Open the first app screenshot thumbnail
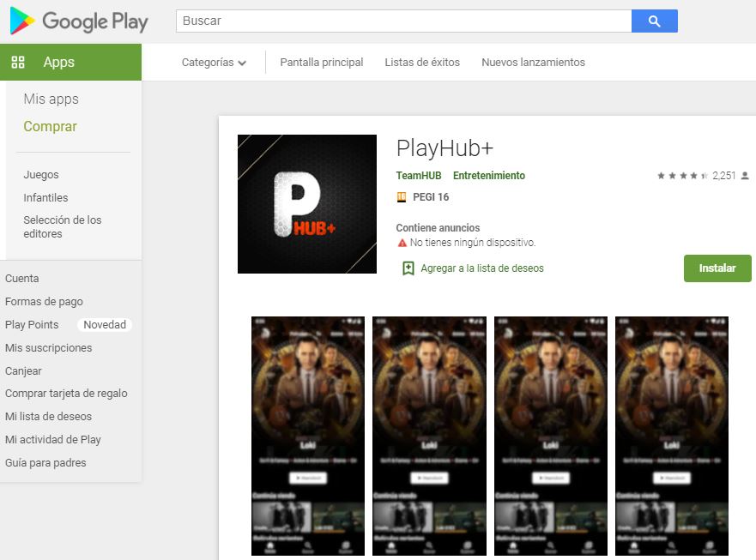756x560 pixels. (x=307, y=435)
